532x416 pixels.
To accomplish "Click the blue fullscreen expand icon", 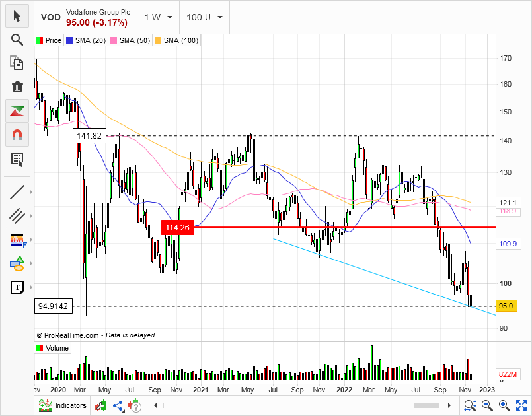I will (x=521, y=405).
